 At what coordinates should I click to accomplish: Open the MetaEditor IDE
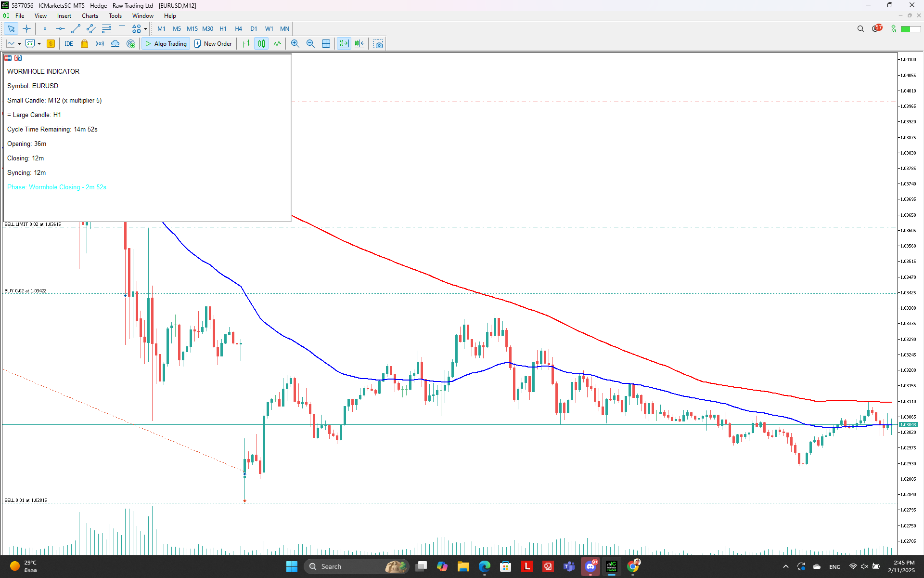point(69,44)
